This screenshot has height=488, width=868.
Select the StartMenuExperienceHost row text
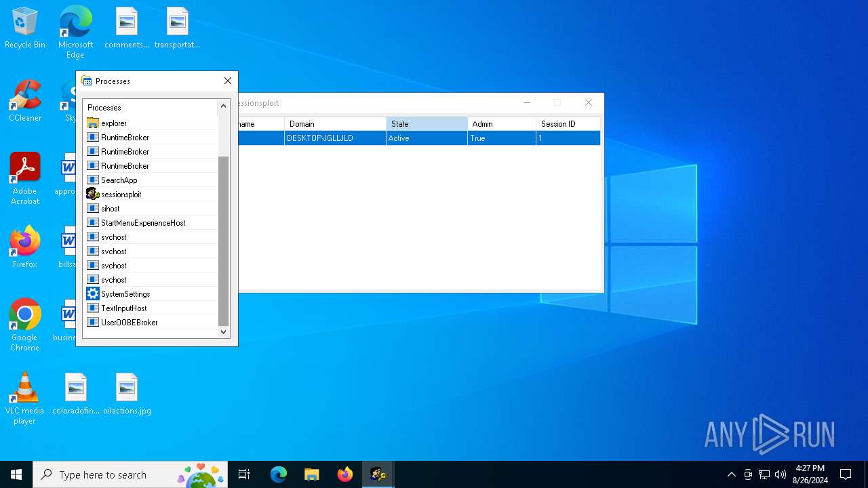(143, 223)
